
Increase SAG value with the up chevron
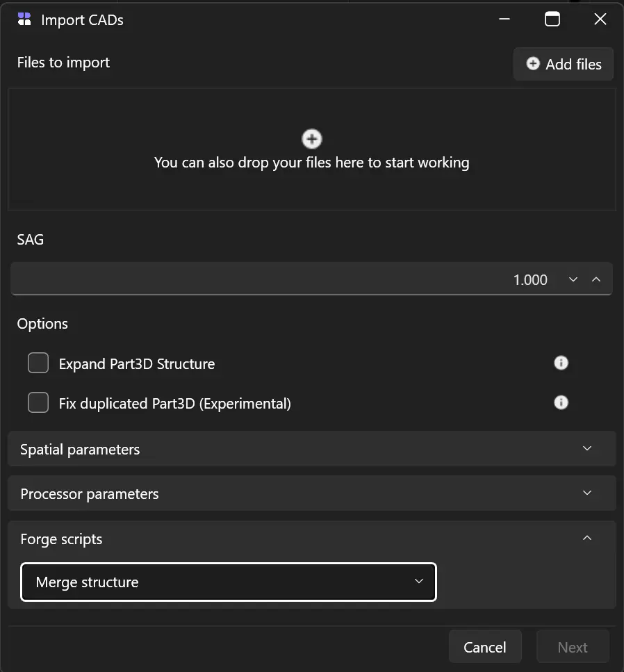click(x=596, y=279)
